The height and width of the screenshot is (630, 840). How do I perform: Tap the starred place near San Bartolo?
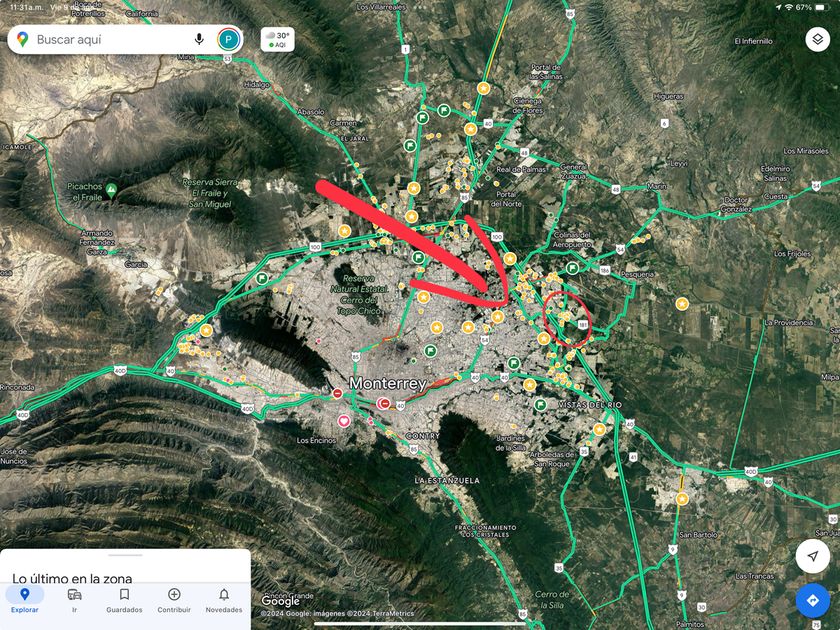point(682,499)
